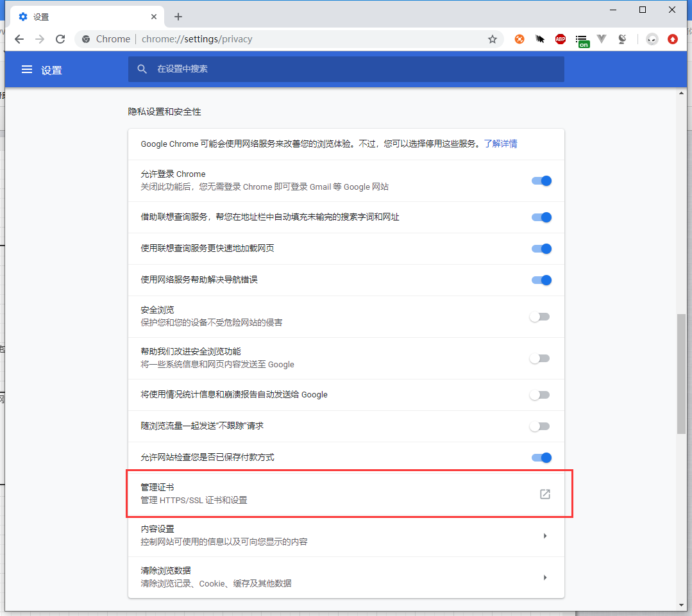Enable 将使用情况统计信息和崩溃报告 switch
The height and width of the screenshot is (616, 692).
coord(540,395)
